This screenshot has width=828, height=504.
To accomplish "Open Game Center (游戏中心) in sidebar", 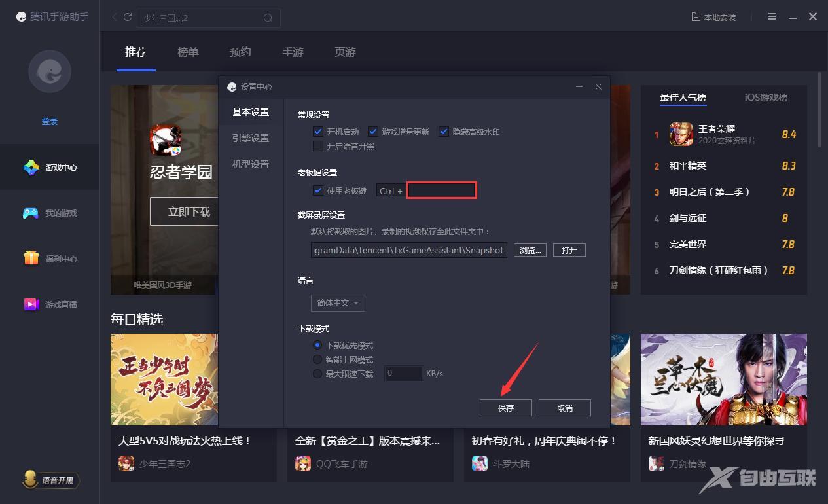I will 50,168.
